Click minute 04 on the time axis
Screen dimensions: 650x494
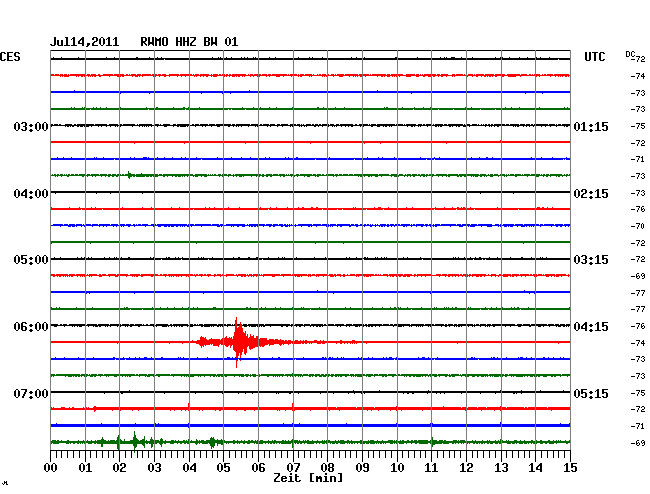pyautogui.click(x=189, y=467)
